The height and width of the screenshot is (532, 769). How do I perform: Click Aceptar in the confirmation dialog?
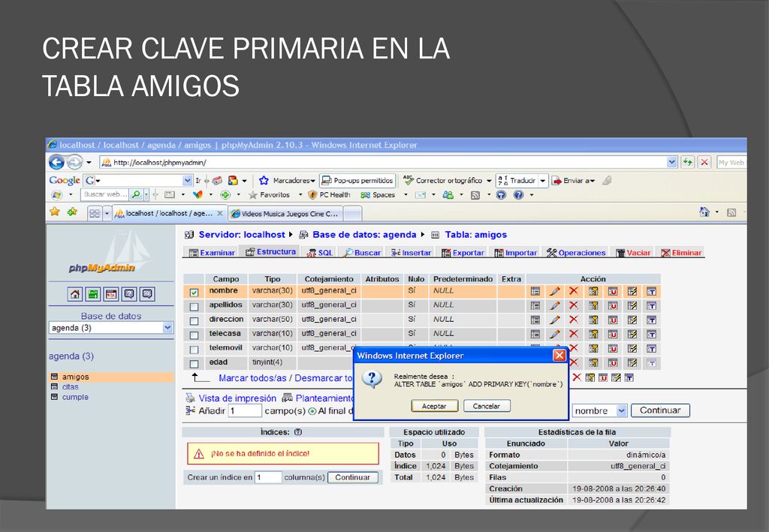click(434, 406)
